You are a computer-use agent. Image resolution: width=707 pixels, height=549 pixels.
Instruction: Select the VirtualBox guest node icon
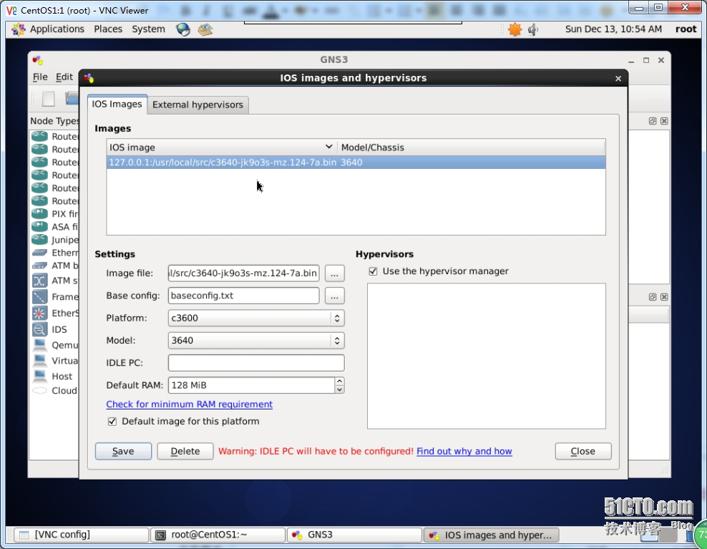[40, 361]
